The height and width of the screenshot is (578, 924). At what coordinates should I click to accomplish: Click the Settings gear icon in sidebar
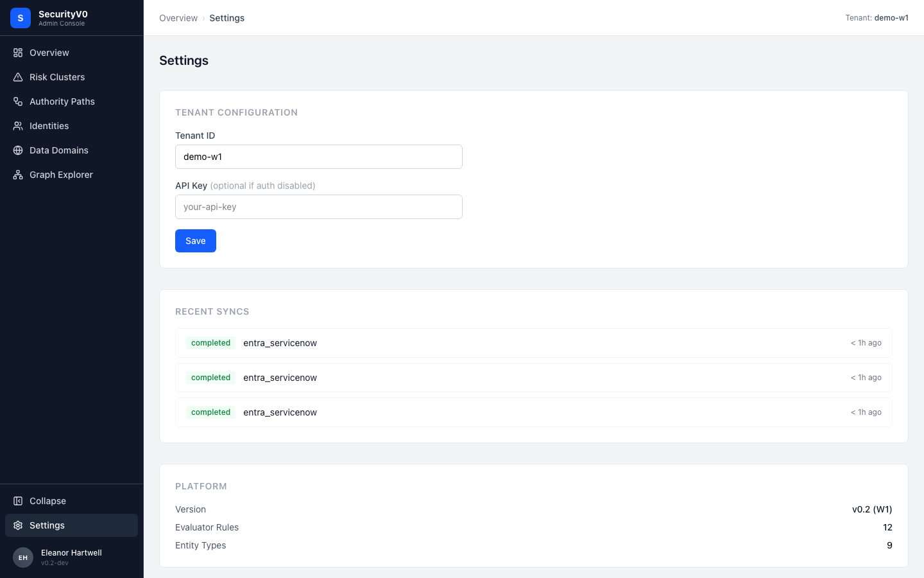(18, 525)
